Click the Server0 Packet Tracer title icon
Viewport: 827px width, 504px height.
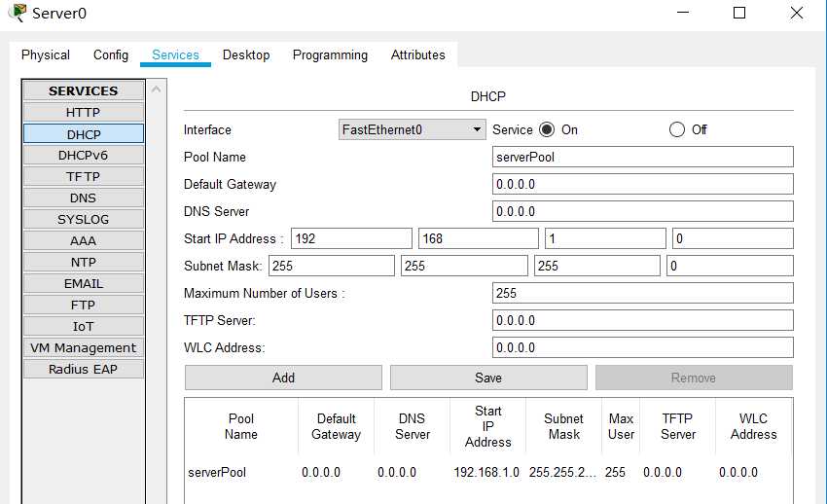pos(18,13)
